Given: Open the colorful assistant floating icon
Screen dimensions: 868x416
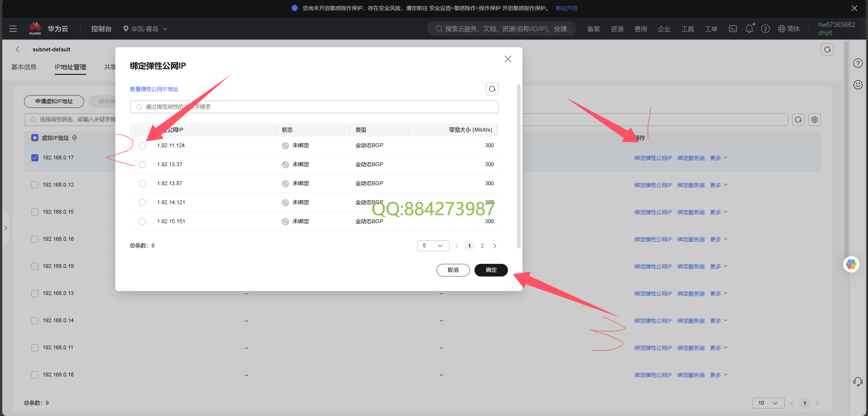Looking at the screenshot, I should [851, 265].
